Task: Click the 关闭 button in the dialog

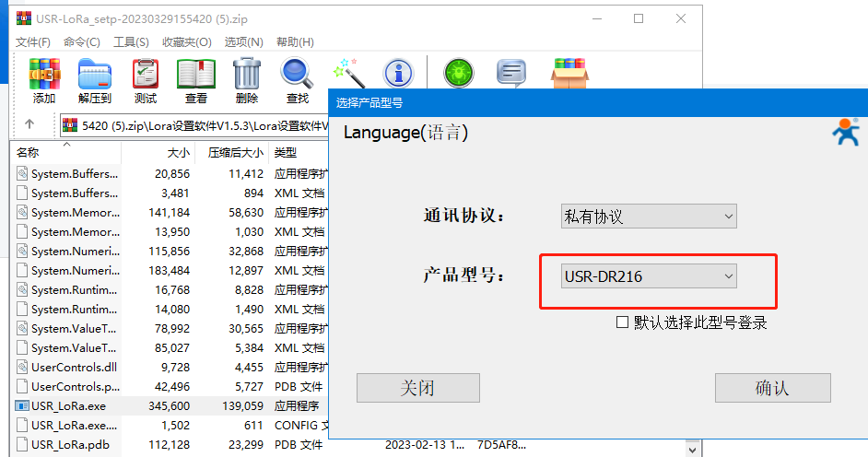Action: 418,387
